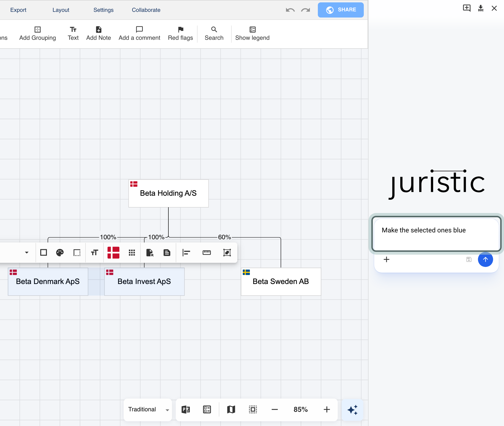Click the PowerPoint export icon
This screenshot has height=426, width=504.
[185, 409]
